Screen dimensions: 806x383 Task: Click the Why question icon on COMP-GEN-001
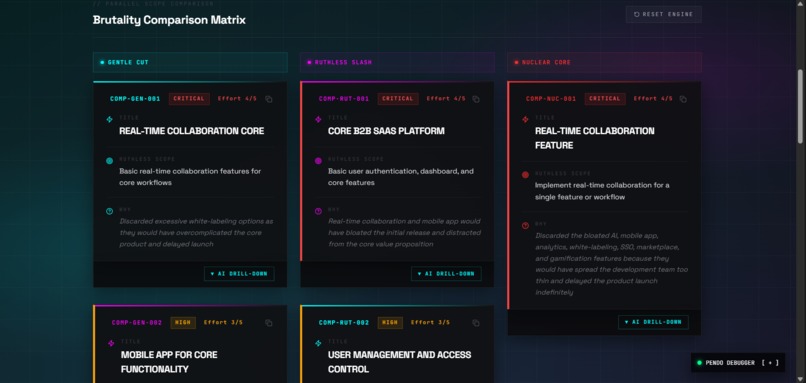(109, 211)
